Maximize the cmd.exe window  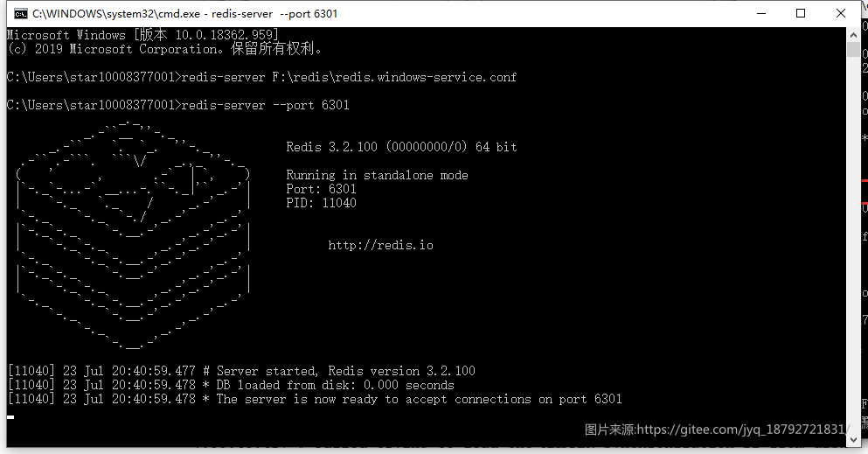tap(801, 13)
